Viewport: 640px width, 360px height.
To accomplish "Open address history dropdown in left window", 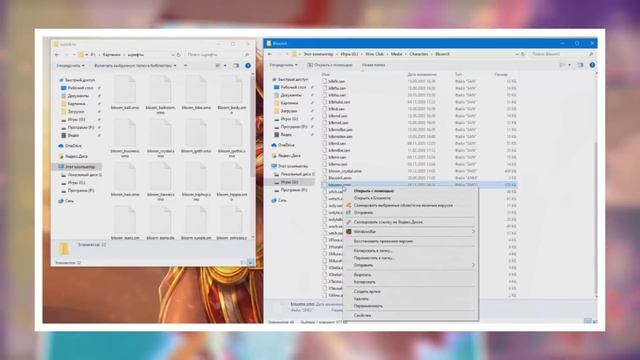I will pyautogui.click(x=173, y=54).
